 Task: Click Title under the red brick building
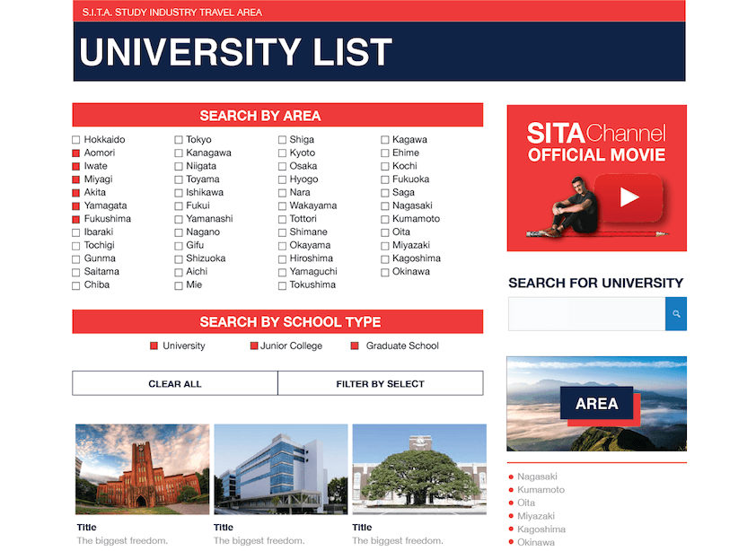(86, 527)
